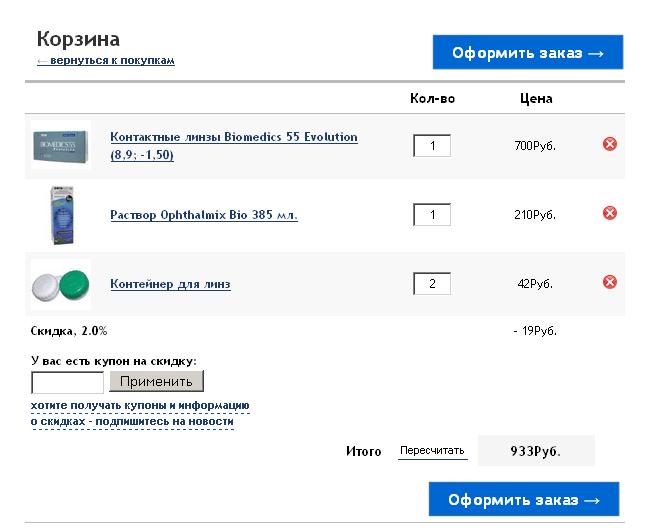Click Пересчитать recalculate link

click(432, 451)
